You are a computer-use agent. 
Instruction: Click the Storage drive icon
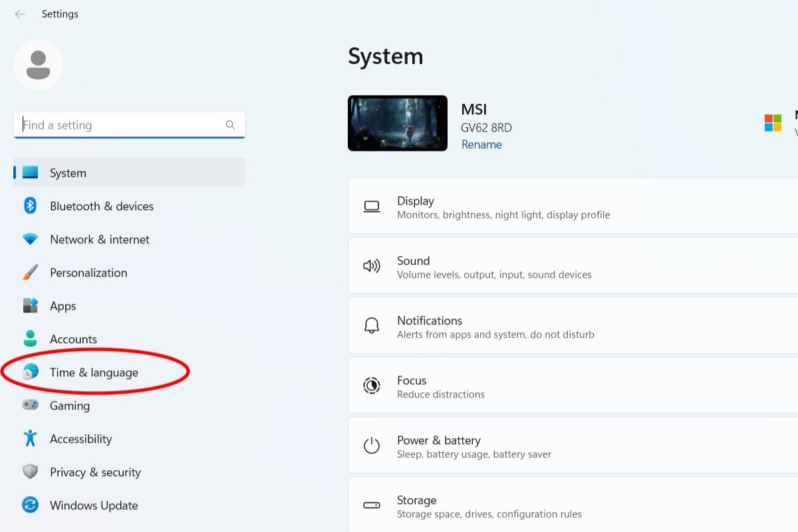[372, 505]
